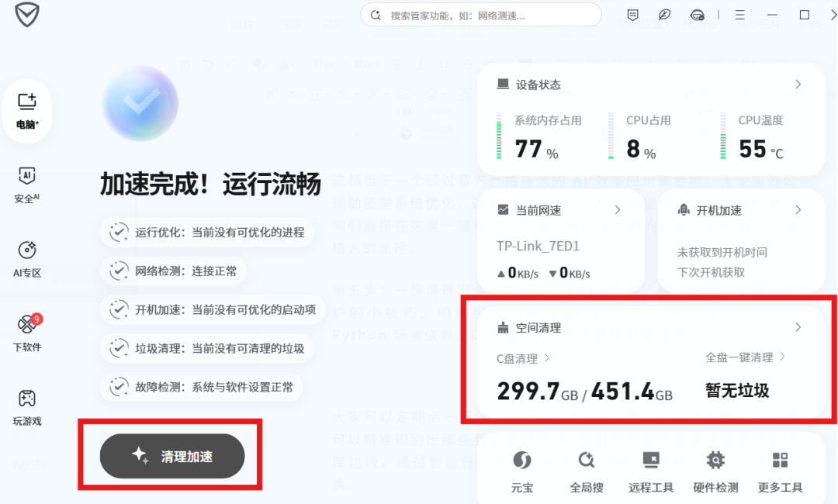Click inside the top search input field
Image resolution: width=838 pixels, height=504 pixels.
(x=481, y=14)
